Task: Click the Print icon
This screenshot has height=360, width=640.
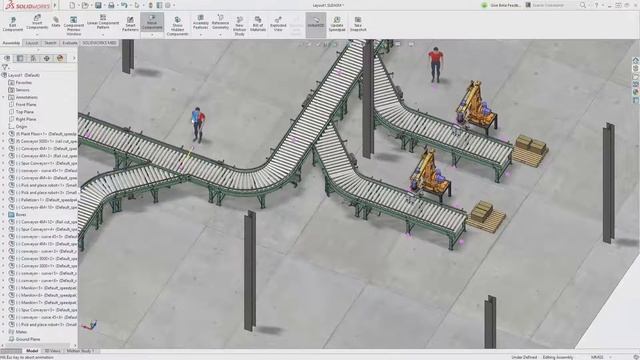Action: point(111,5)
